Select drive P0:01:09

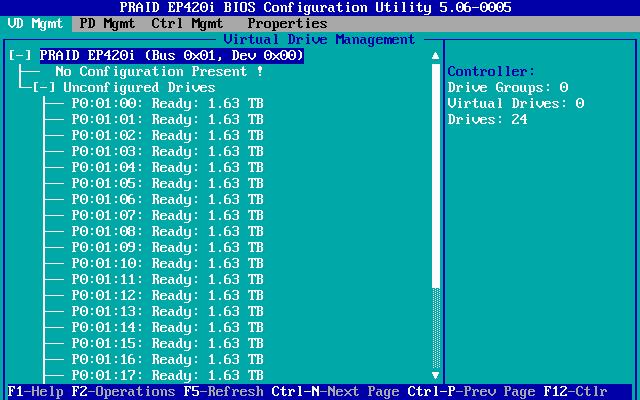coord(167,247)
